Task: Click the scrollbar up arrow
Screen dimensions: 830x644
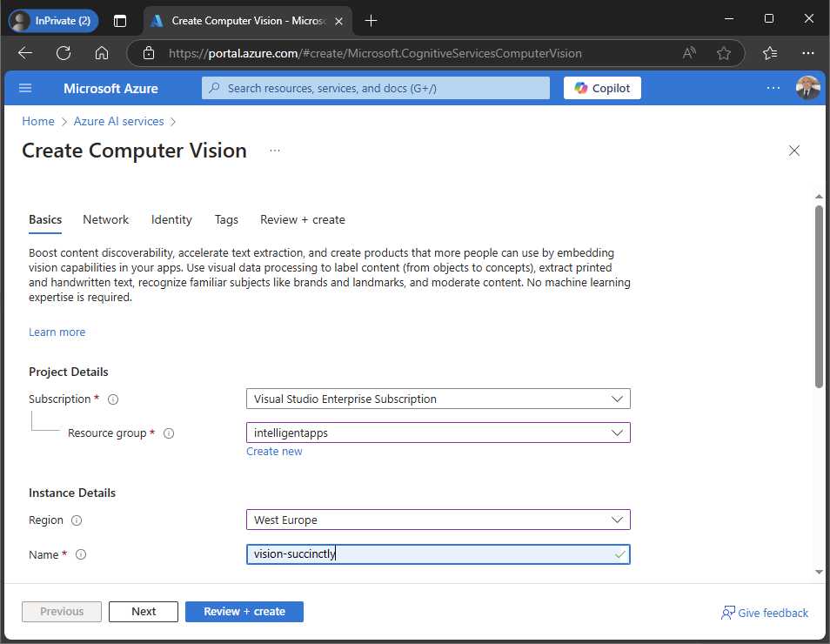Action: click(819, 197)
